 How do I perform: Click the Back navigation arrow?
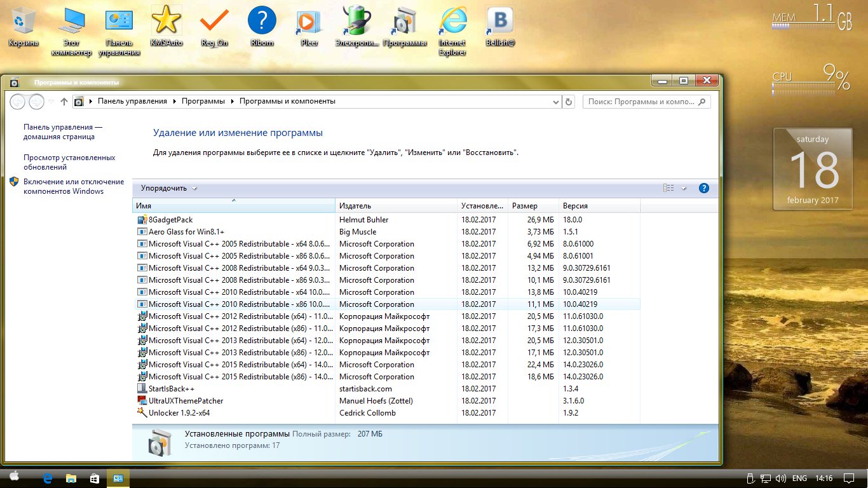click(18, 101)
